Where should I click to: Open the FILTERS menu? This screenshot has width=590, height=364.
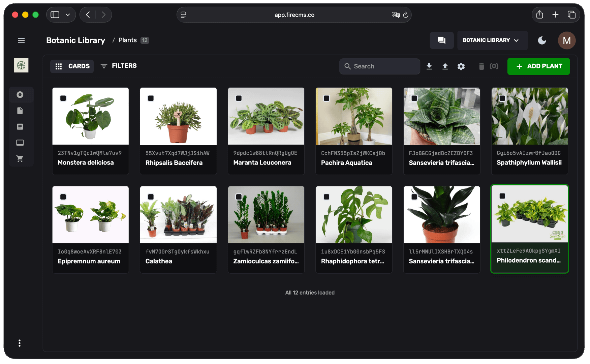click(x=119, y=66)
